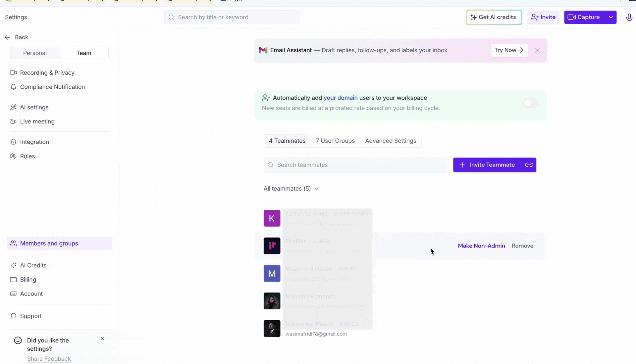Image resolution: width=636 pixels, height=364 pixels.
Task: Copy invite link beside Invite Teammate button
Action: coord(529,165)
